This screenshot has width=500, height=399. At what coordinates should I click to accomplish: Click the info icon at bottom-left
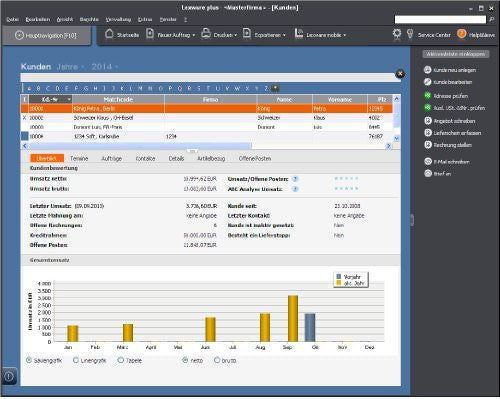point(9,377)
